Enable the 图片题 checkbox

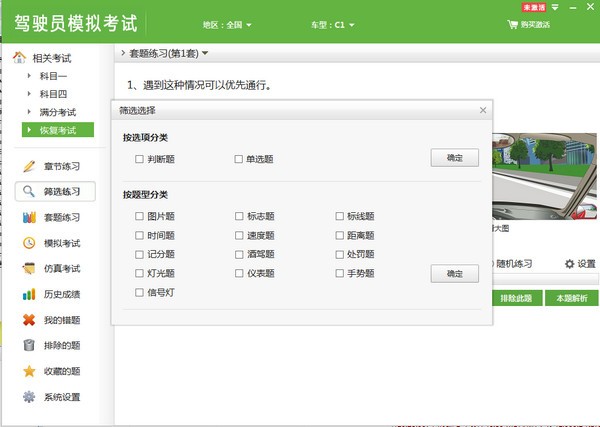(139, 216)
